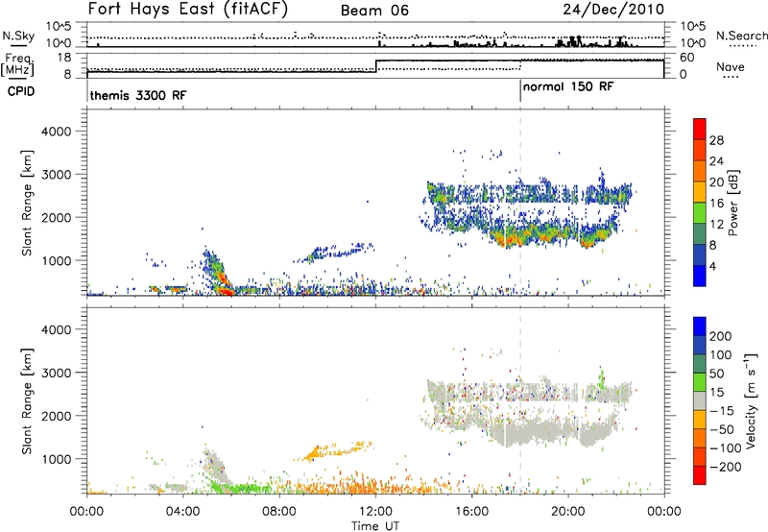This screenshot has height=532, width=768.
Task: Click the '04:00' time axis tick label
Action: pos(183,512)
